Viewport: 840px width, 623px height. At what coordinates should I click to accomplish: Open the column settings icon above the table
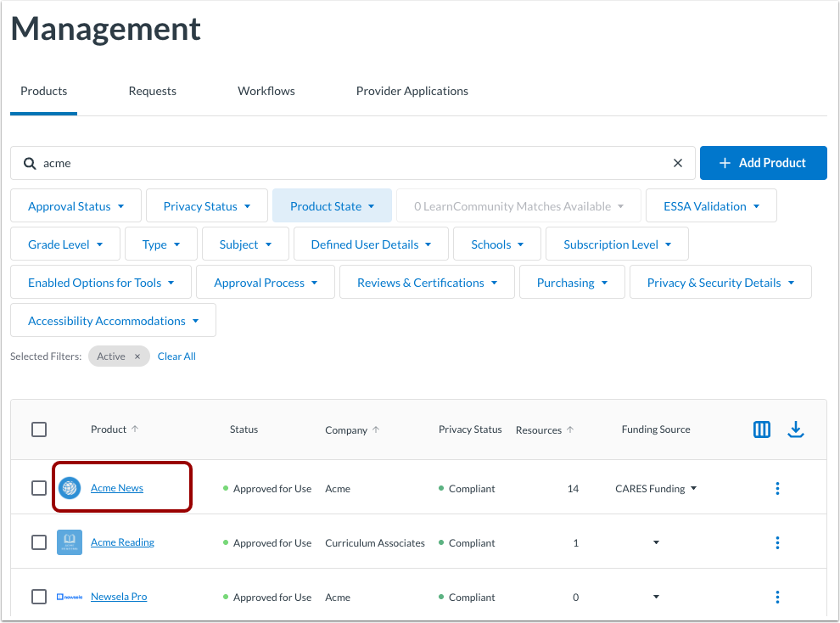(761, 429)
